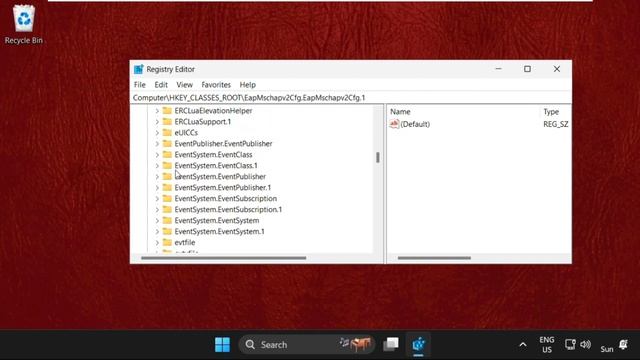Click folder icon of evtfile key

tap(167, 242)
